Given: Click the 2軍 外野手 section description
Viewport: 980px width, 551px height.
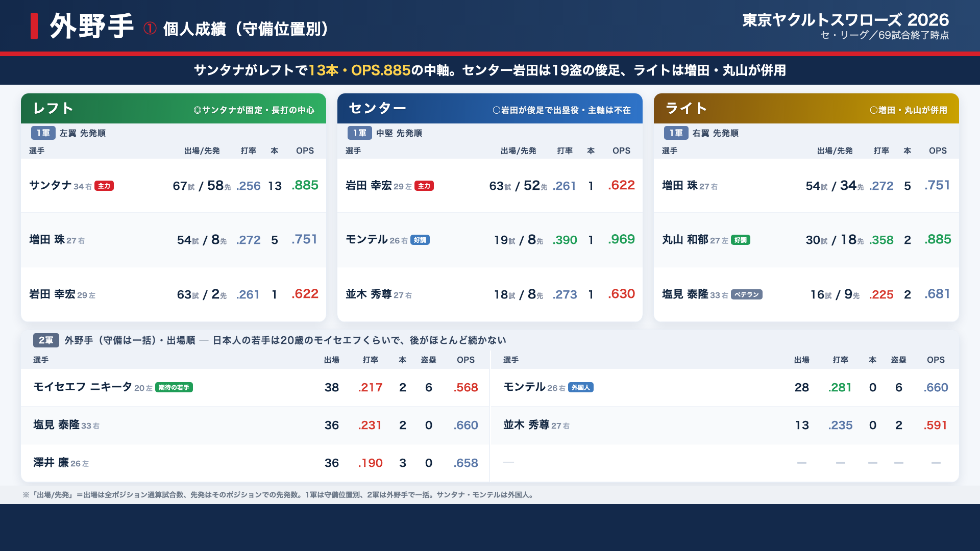Looking at the screenshot, I should point(285,340).
